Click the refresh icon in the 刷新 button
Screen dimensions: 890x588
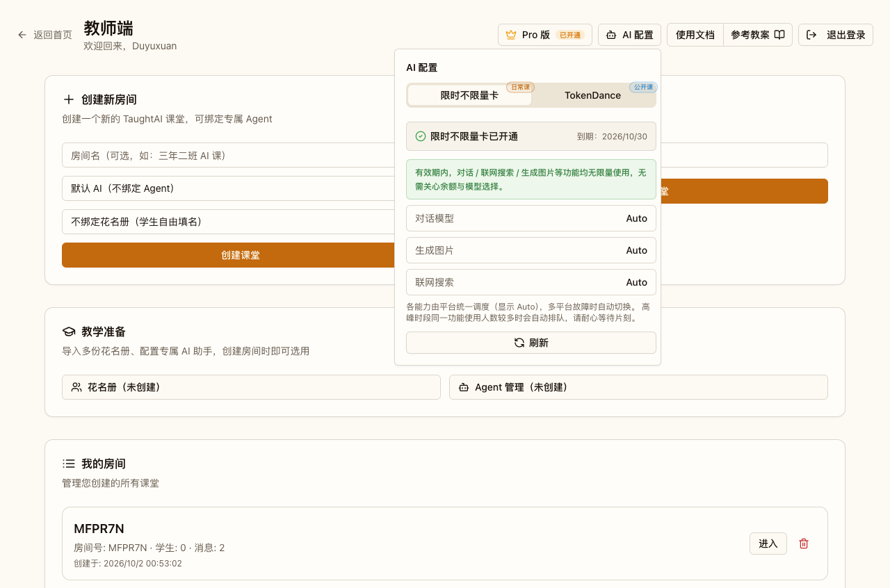pyautogui.click(x=519, y=343)
